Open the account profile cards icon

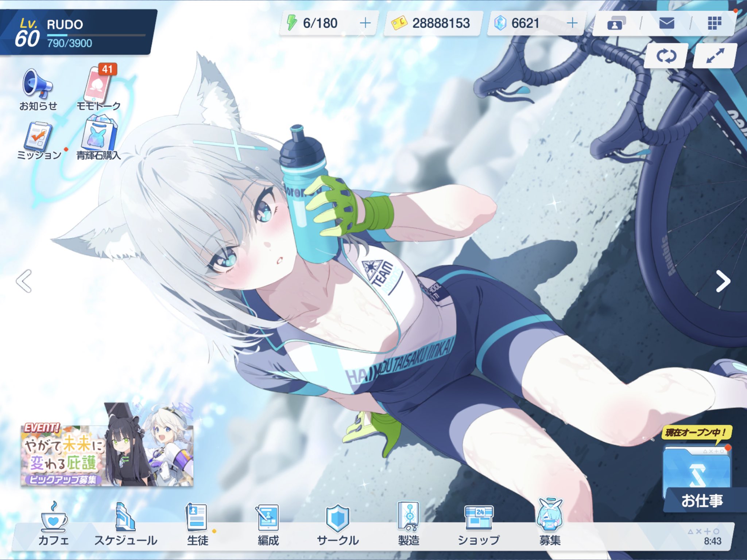tap(616, 24)
